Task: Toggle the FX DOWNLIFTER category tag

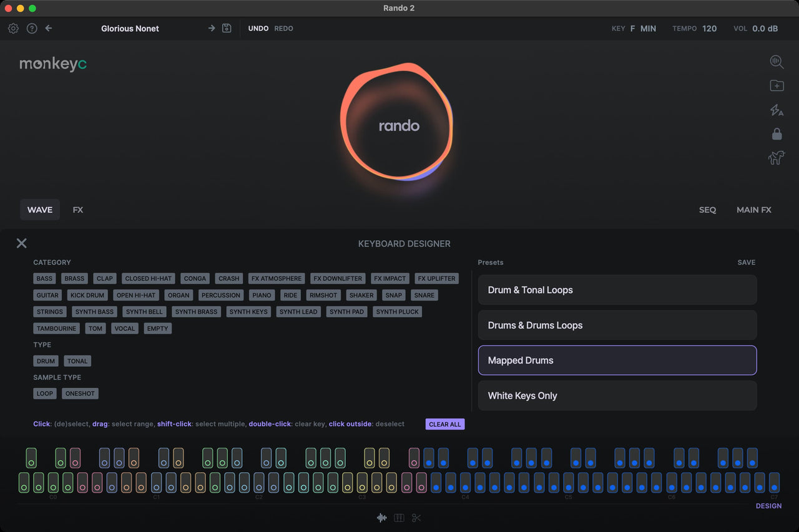Action: pyautogui.click(x=338, y=279)
